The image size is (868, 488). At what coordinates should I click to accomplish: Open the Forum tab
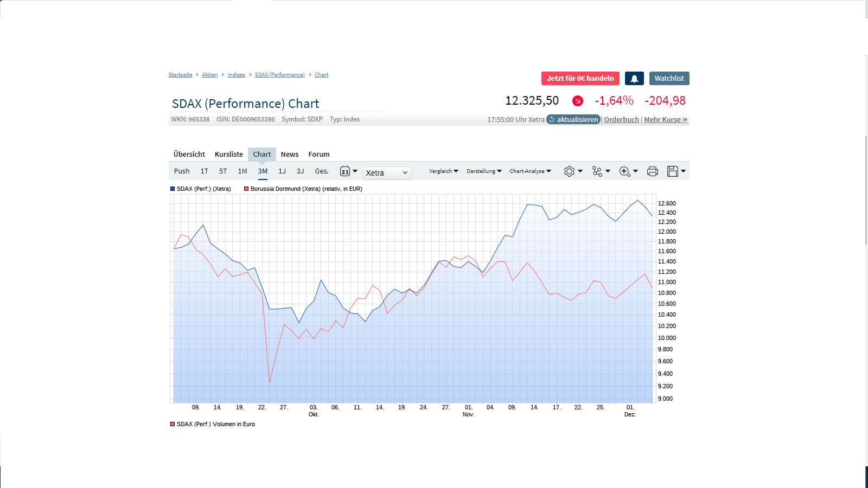coord(319,155)
